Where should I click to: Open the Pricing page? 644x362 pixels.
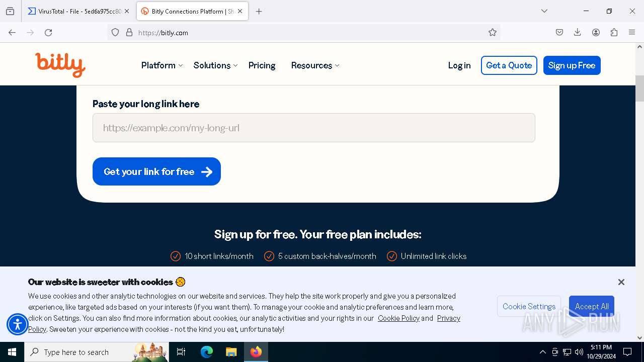pos(262,65)
